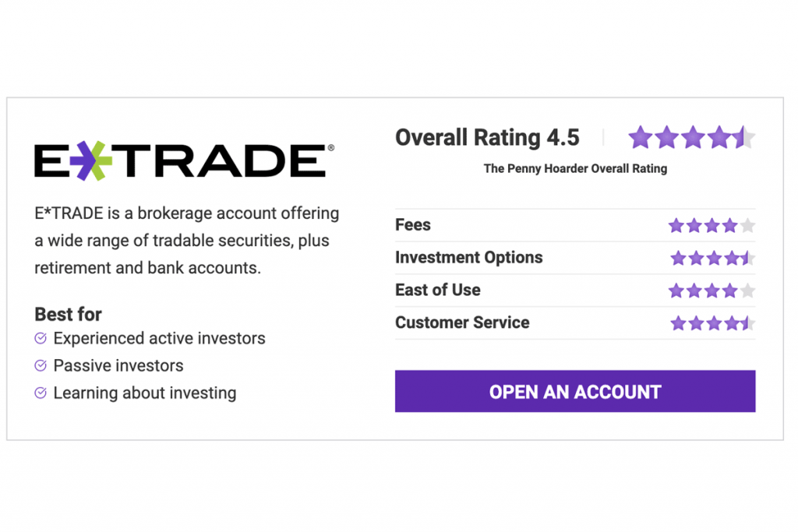This screenshot has width=798, height=532.
Task: Select the Customer Service label
Action: (462, 322)
